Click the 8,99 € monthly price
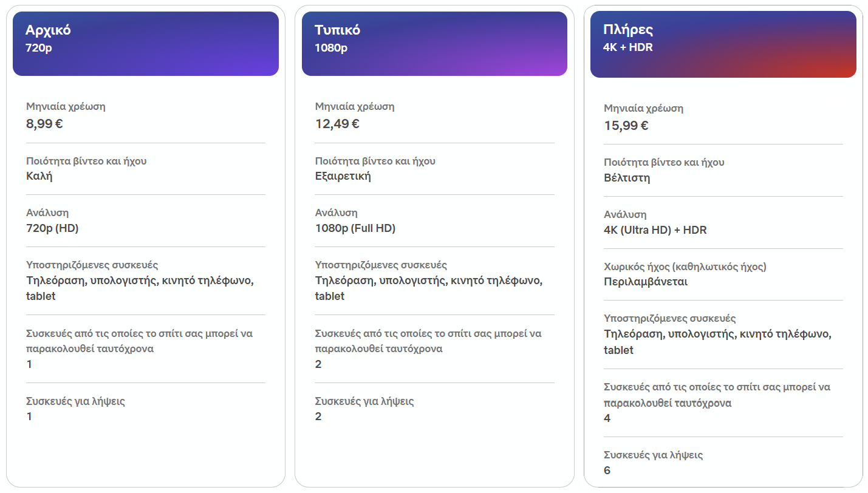 44,124
